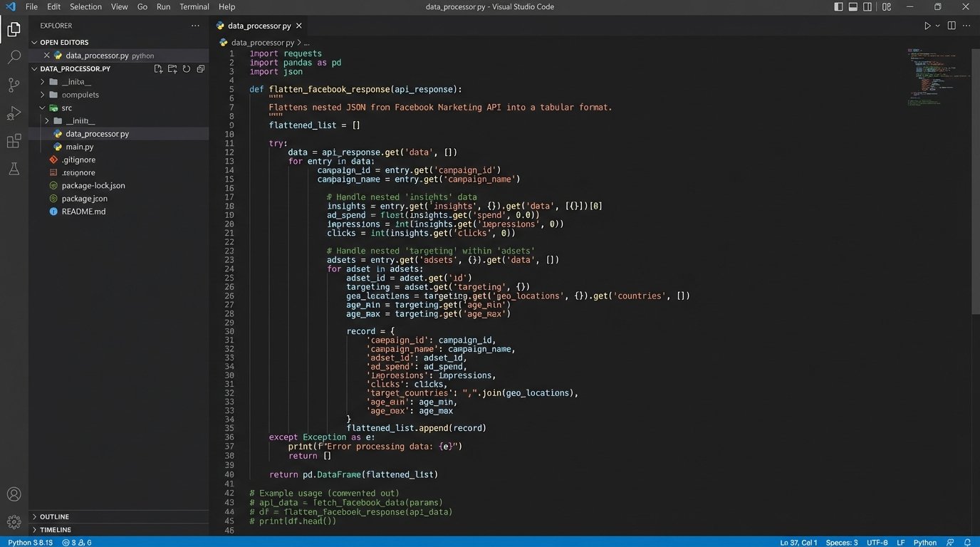Click the Run Python File play button
This screenshot has width=980, height=547.
(x=927, y=26)
